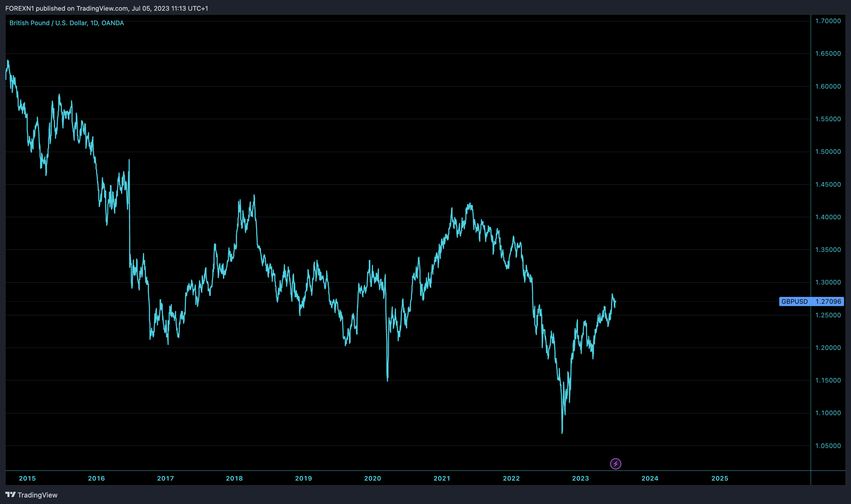851x504 pixels.
Task: Click the purple lightning event icon
Action: tap(616, 464)
